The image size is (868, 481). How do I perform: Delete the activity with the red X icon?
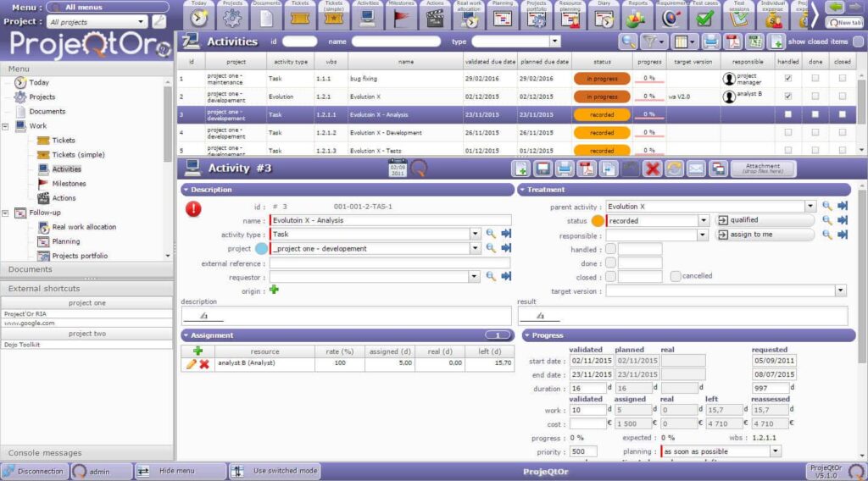point(652,169)
